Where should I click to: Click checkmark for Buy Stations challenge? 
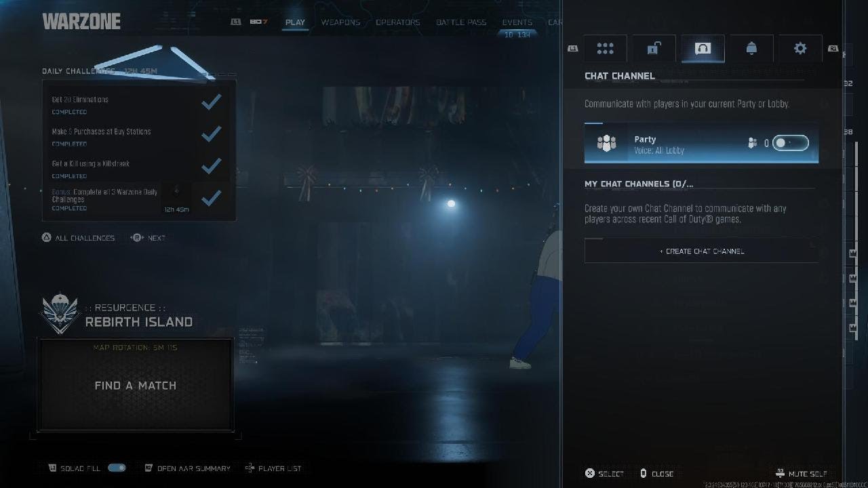(212, 134)
